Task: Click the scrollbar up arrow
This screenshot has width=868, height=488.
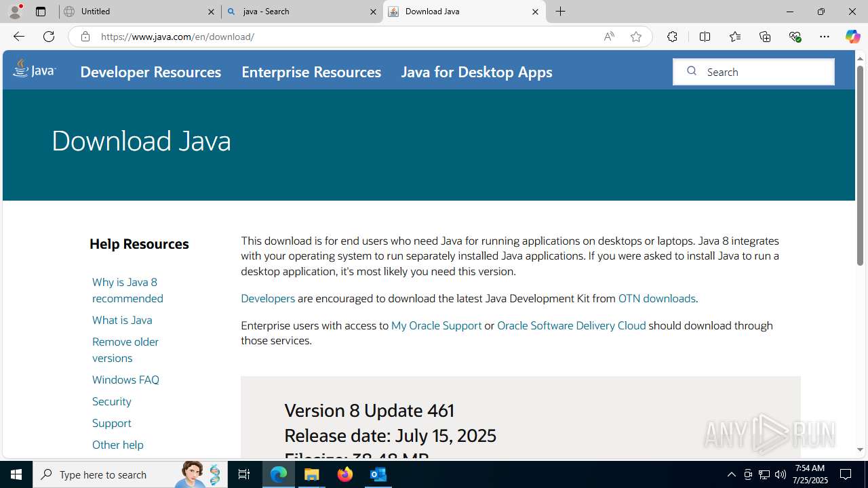Action: click(860, 58)
